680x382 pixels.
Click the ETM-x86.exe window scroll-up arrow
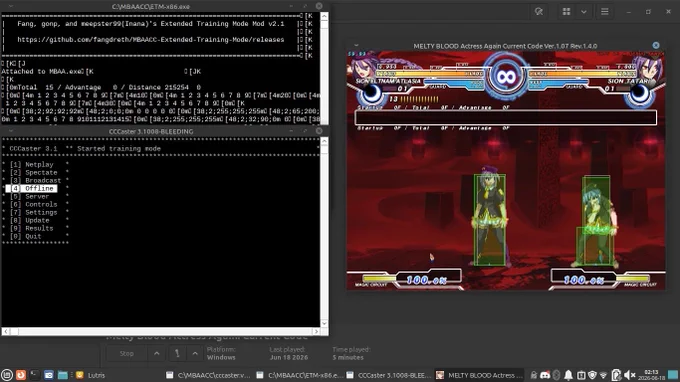tap(324, 16)
